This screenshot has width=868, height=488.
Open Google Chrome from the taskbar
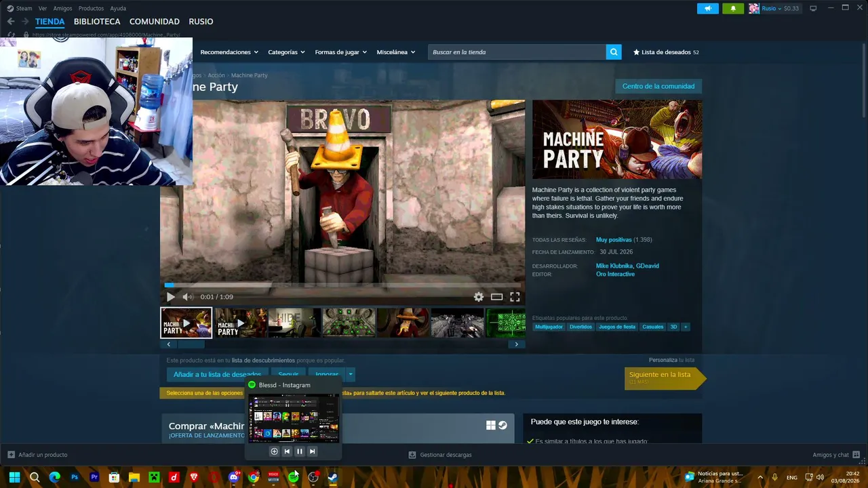point(254,477)
